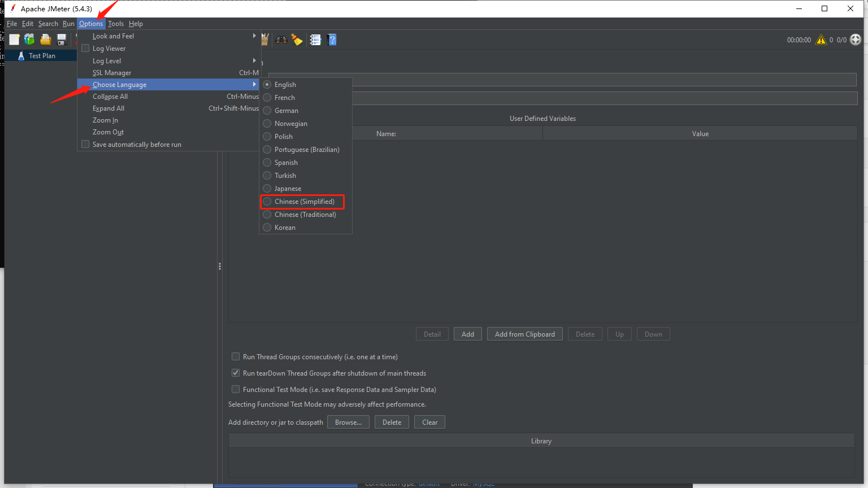The image size is (868, 488).
Task: Click the split pane divider handle
Action: (x=219, y=267)
